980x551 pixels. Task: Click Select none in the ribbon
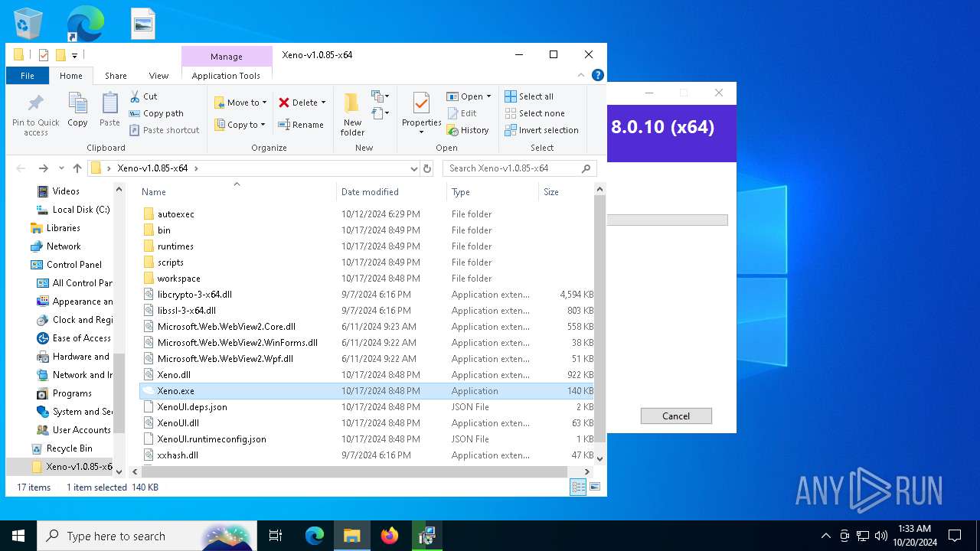click(x=534, y=113)
